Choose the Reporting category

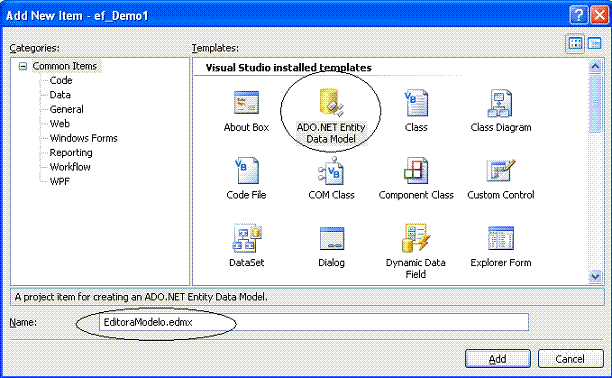coord(71,153)
